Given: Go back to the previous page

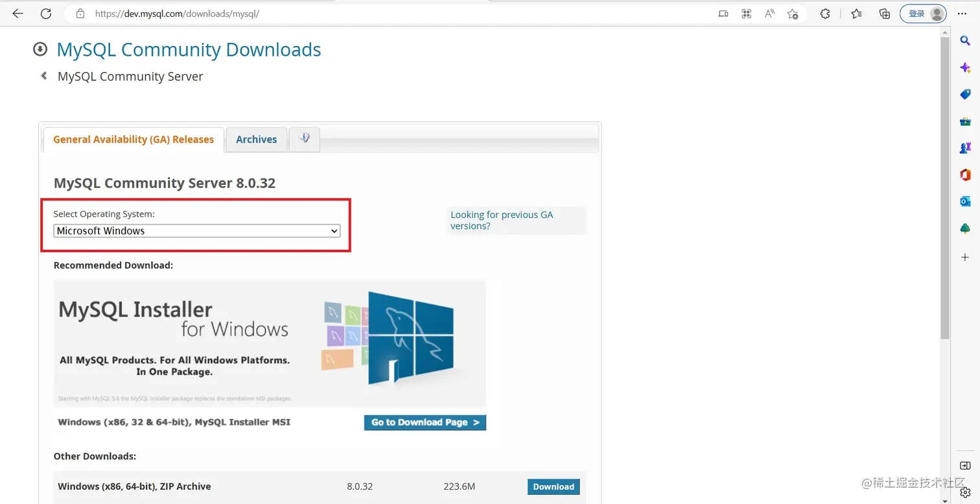Looking at the screenshot, I should tap(17, 14).
